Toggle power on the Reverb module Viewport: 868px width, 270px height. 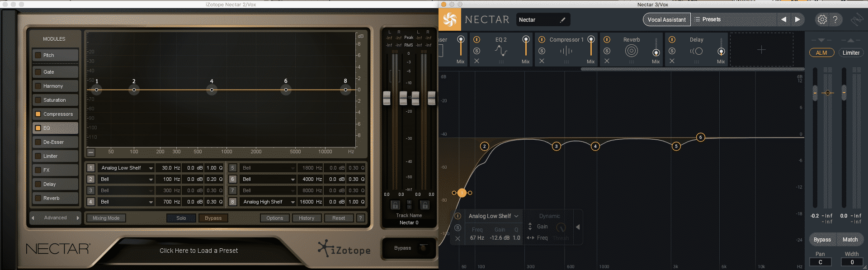pyautogui.click(x=607, y=40)
